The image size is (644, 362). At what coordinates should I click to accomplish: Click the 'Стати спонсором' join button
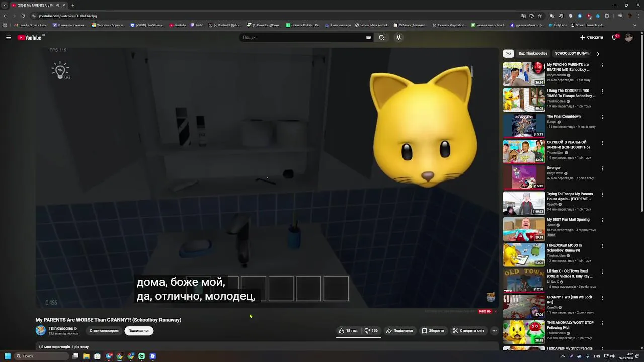click(x=104, y=331)
